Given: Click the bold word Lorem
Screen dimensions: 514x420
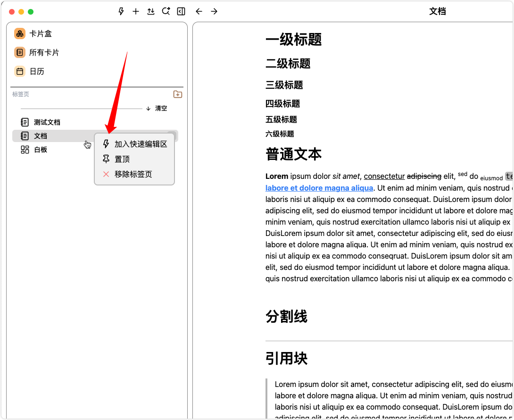Looking at the screenshot, I should pos(277,176).
